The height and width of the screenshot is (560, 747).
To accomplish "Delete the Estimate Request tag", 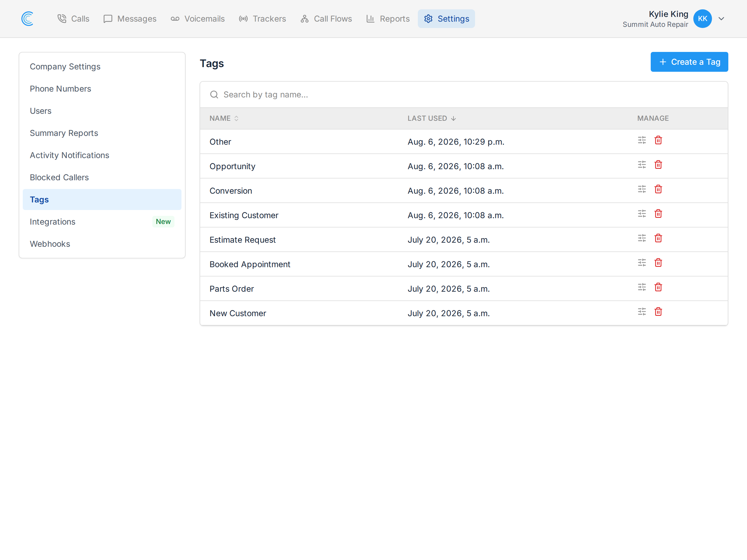I will pos(658,238).
